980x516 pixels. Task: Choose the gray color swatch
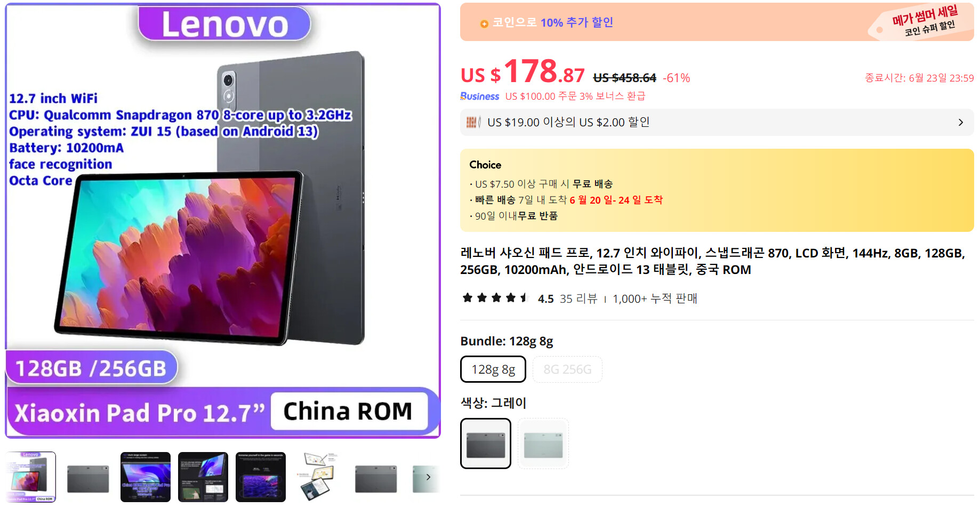486,444
